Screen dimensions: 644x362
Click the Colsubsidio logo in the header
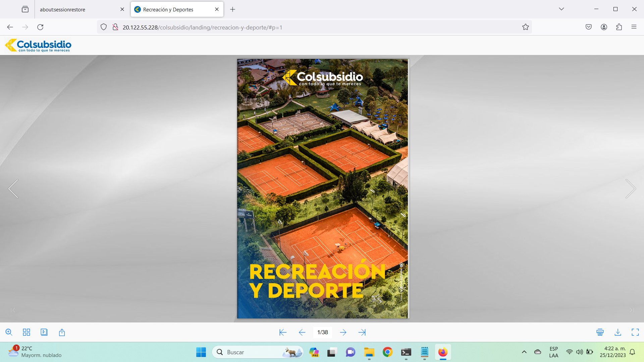tap(38, 45)
